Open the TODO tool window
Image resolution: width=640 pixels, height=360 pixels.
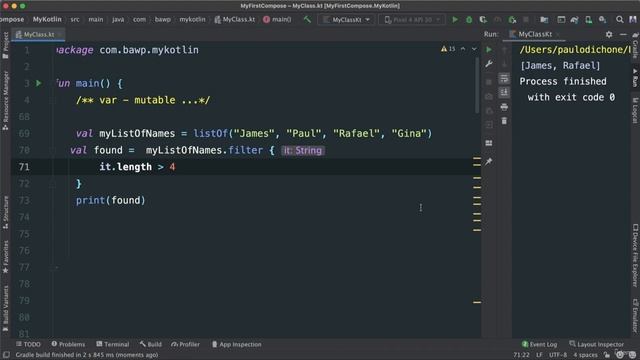28,344
